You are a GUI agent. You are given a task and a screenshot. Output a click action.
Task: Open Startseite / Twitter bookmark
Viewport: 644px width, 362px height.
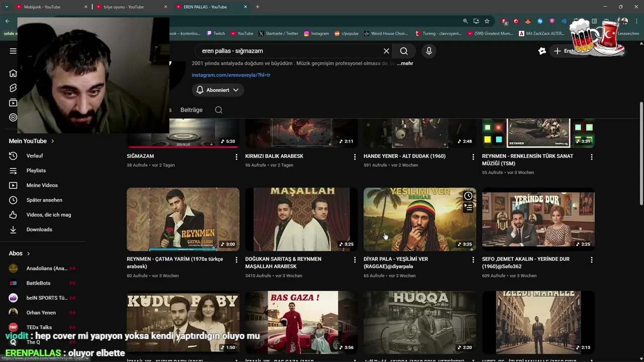[x=278, y=34]
